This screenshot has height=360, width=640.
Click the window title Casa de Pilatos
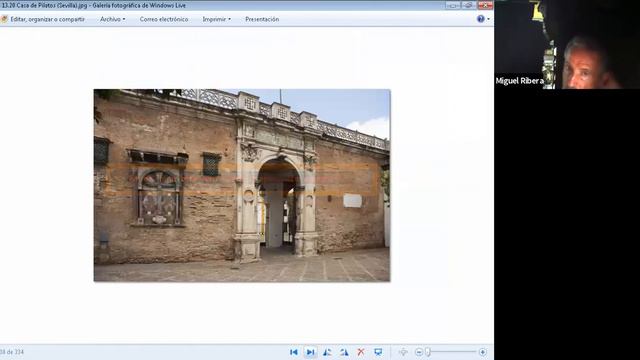[x=93, y=5]
